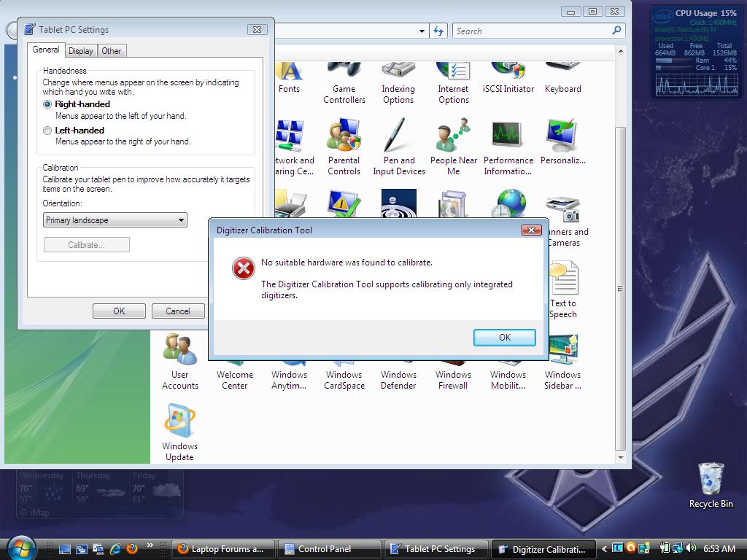Click Show Desktop in Quick Launch
This screenshot has height=560, width=747.
point(65,549)
